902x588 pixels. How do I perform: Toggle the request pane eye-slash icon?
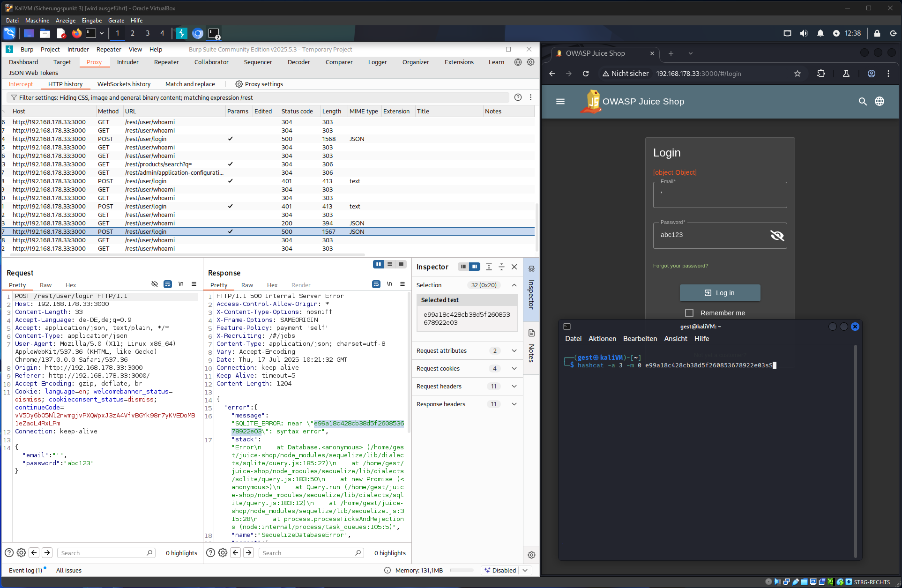pyautogui.click(x=155, y=284)
